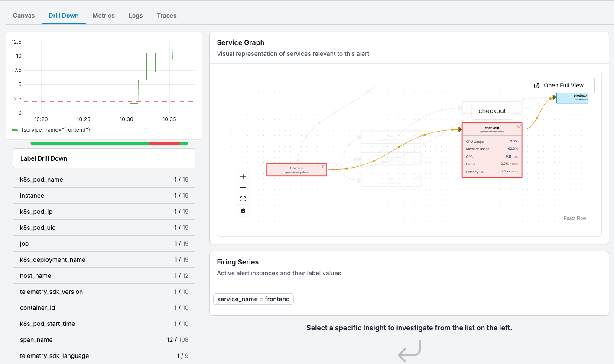Zoom in on the service graph

[x=243, y=177]
